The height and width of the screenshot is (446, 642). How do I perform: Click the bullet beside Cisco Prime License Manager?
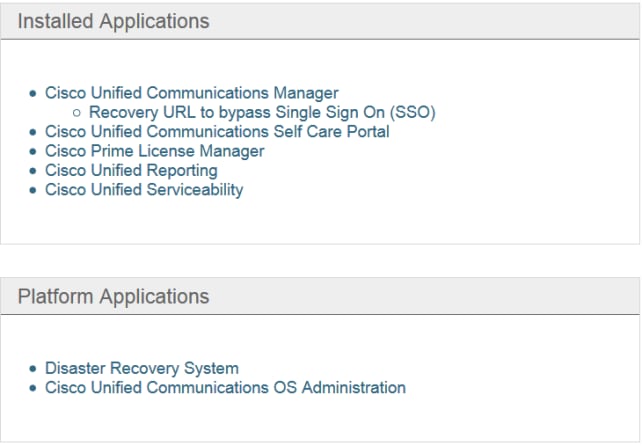[35, 151]
